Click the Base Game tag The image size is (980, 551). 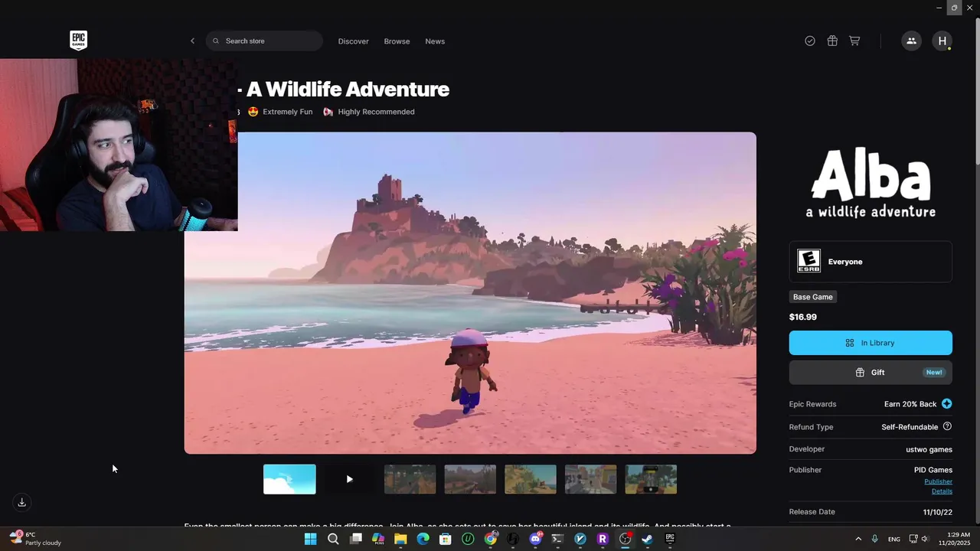[812, 297]
